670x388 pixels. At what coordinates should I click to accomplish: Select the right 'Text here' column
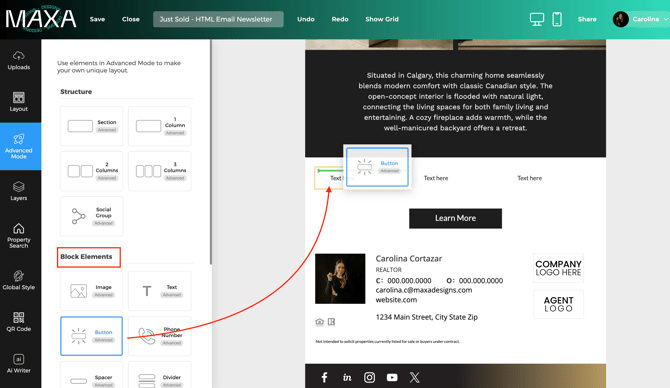pyautogui.click(x=529, y=178)
